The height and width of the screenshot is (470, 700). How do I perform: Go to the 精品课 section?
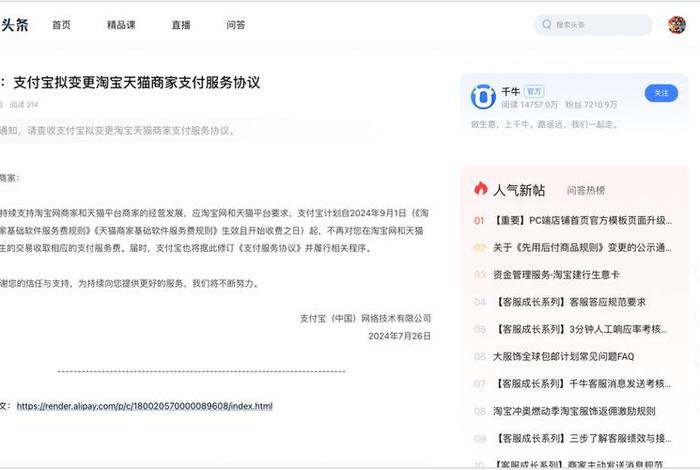(x=121, y=25)
